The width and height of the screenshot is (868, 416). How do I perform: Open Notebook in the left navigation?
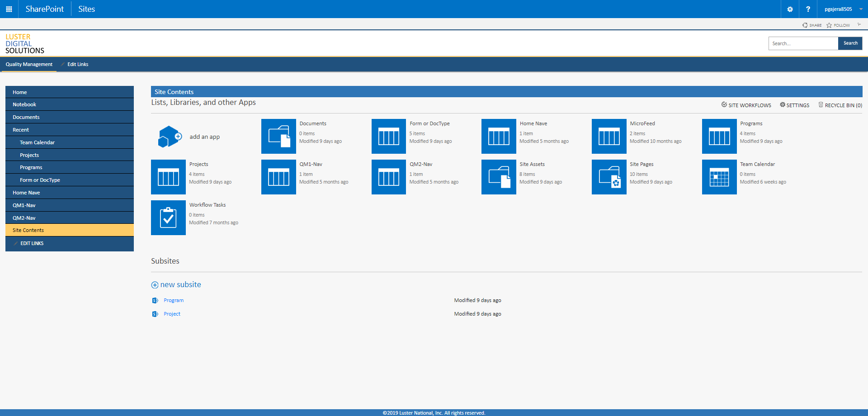tap(70, 104)
